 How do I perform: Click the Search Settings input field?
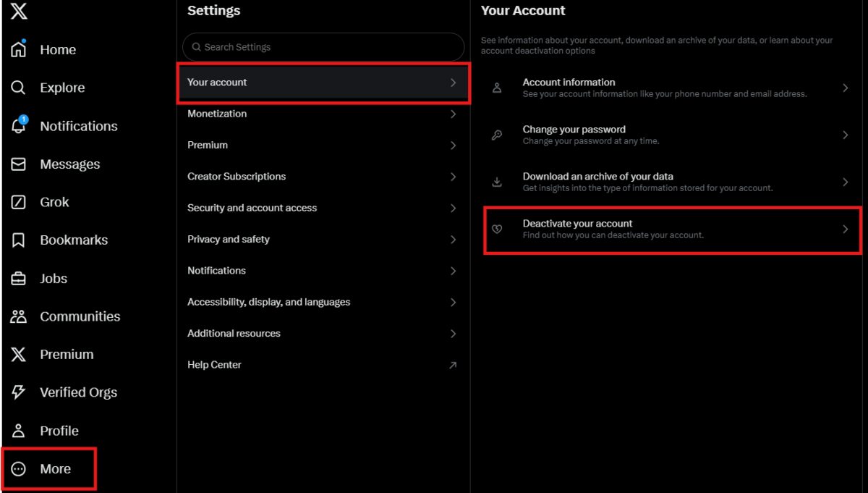click(x=323, y=47)
